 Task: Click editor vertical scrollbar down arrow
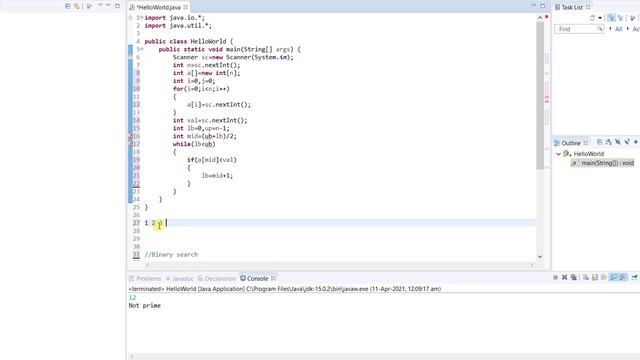(x=540, y=257)
